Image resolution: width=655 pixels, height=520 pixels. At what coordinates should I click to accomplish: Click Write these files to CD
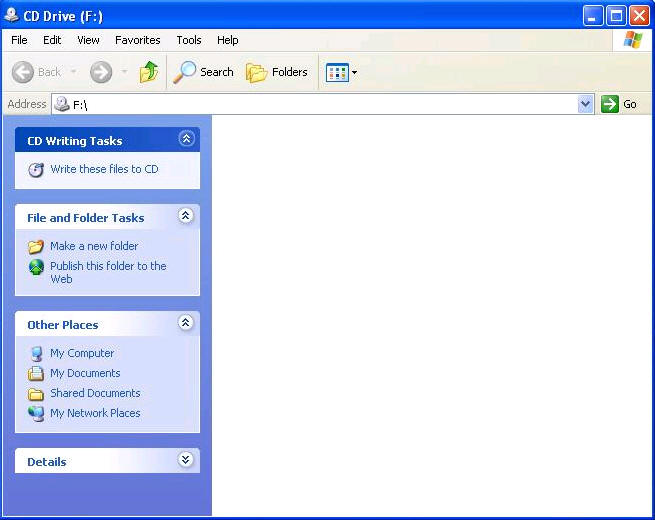(x=104, y=169)
